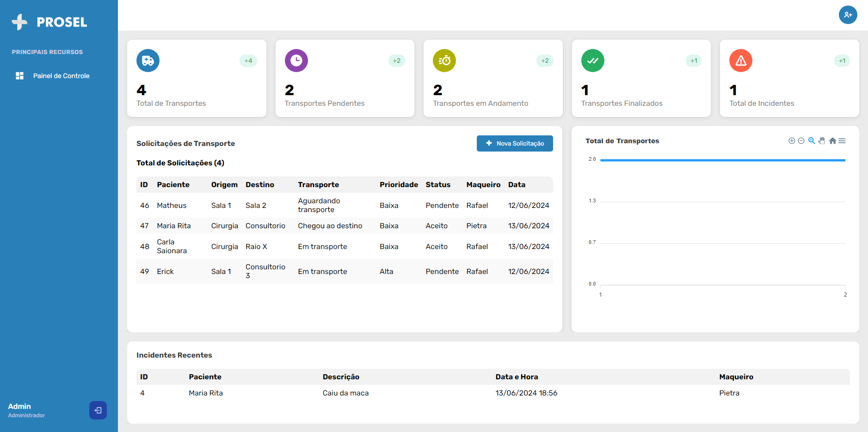Image resolution: width=868 pixels, height=432 pixels.
Task: Select the chart pan hand tool
Action: [822, 141]
